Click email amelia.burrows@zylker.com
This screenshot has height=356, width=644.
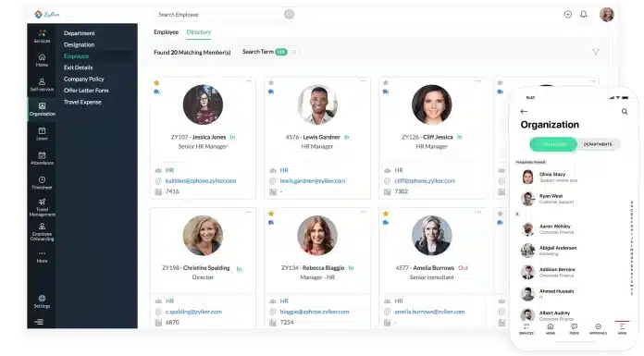click(429, 312)
